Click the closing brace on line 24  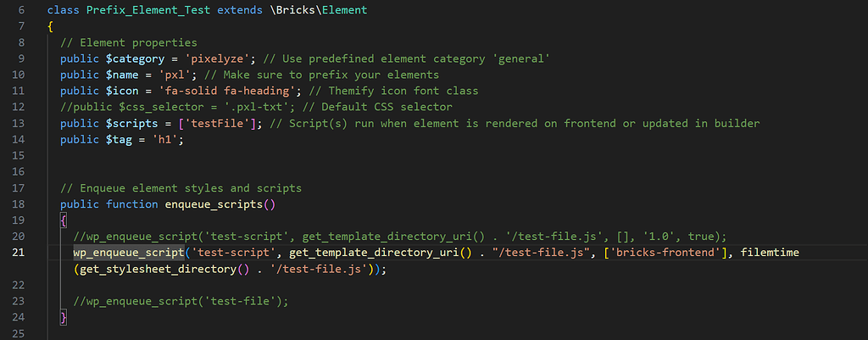point(63,317)
